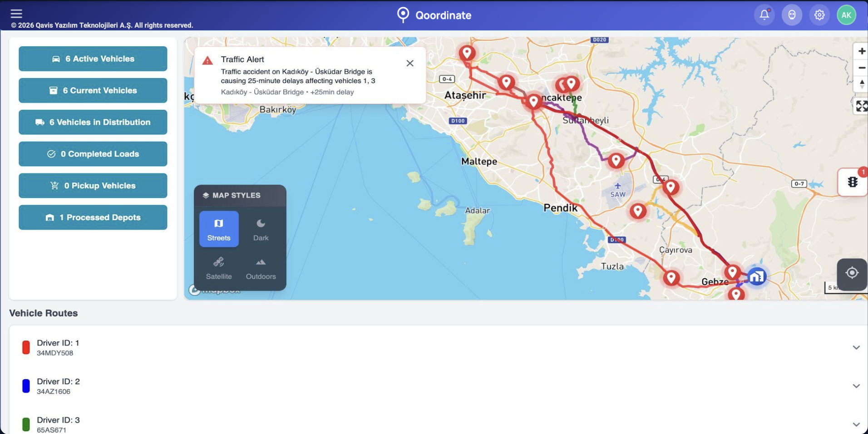Click the 6 Current Vehicles button
This screenshot has width=868, height=434.
(93, 90)
